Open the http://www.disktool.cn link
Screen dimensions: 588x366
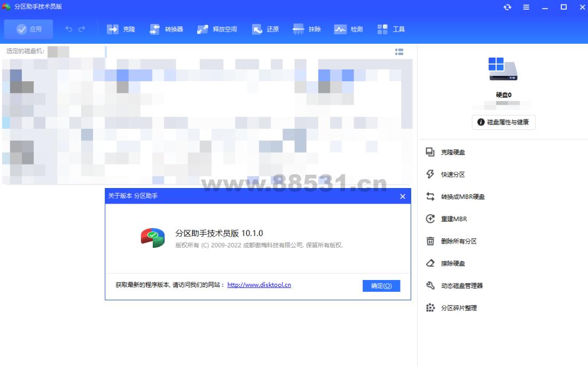259,285
